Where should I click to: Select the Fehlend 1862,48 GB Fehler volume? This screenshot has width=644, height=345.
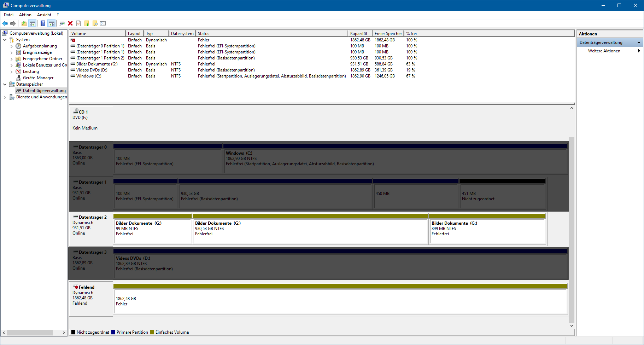340,299
